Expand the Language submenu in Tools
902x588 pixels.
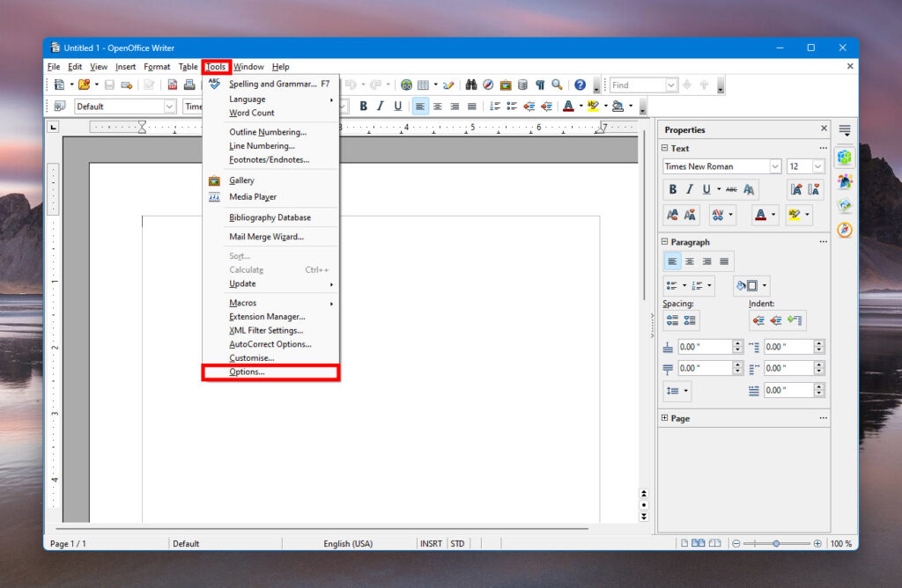[264, 99]
